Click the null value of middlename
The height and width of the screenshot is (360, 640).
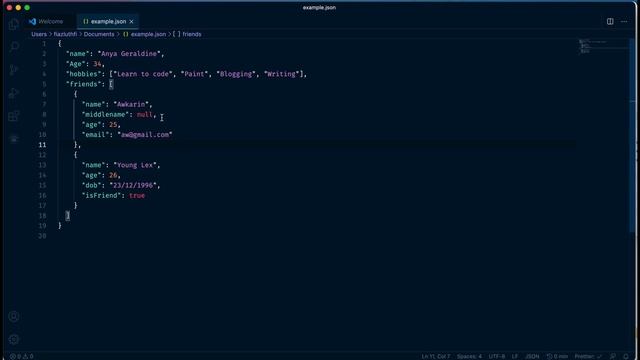tap(144, 115)
